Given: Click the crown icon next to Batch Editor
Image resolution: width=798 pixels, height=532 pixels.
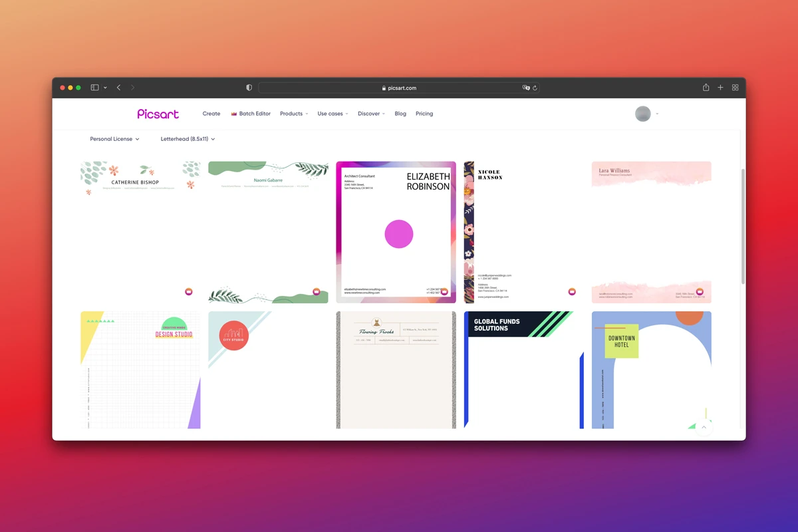Looking at the screenshot, I should [233, 113].
